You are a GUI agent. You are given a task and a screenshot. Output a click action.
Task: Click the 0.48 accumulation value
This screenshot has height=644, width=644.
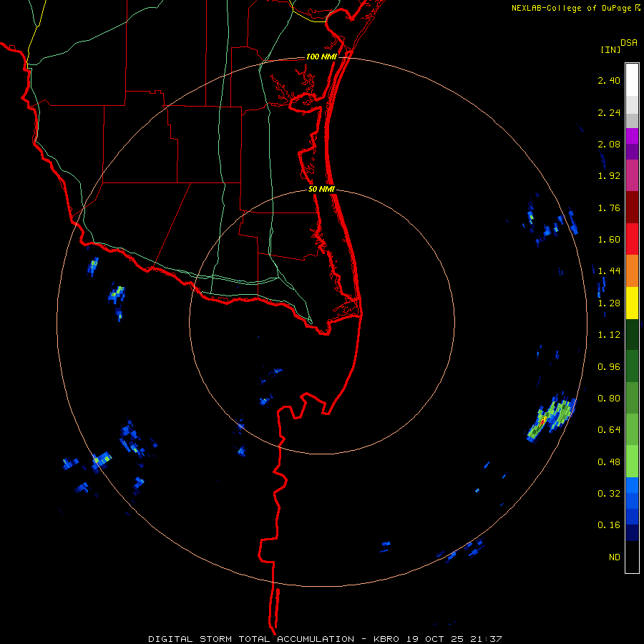point(609,462)
